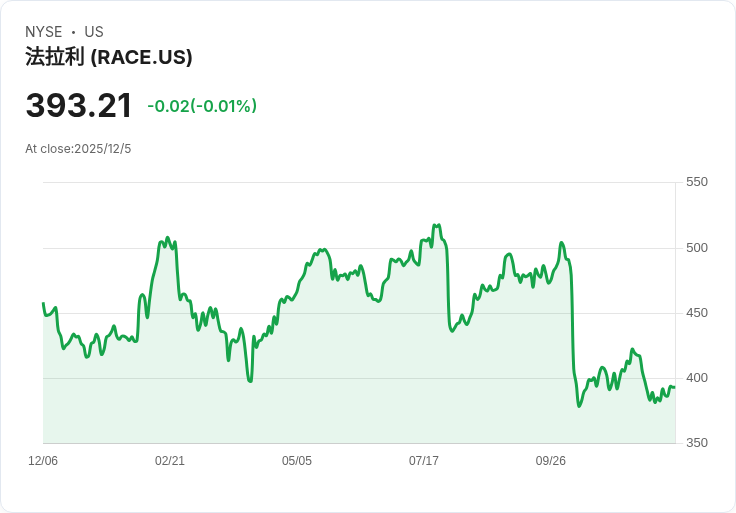Click the 05/05 date axis label

pyautogui.click(x=297, y=461)
